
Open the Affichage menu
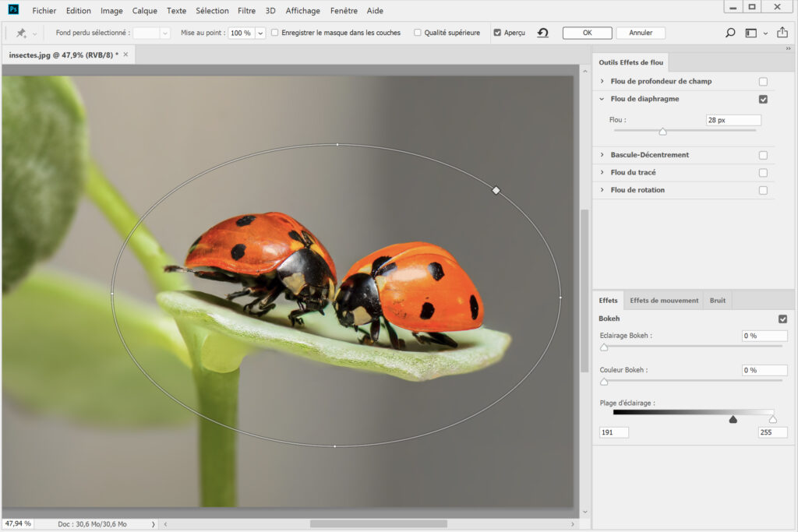[x=303, y=11]
